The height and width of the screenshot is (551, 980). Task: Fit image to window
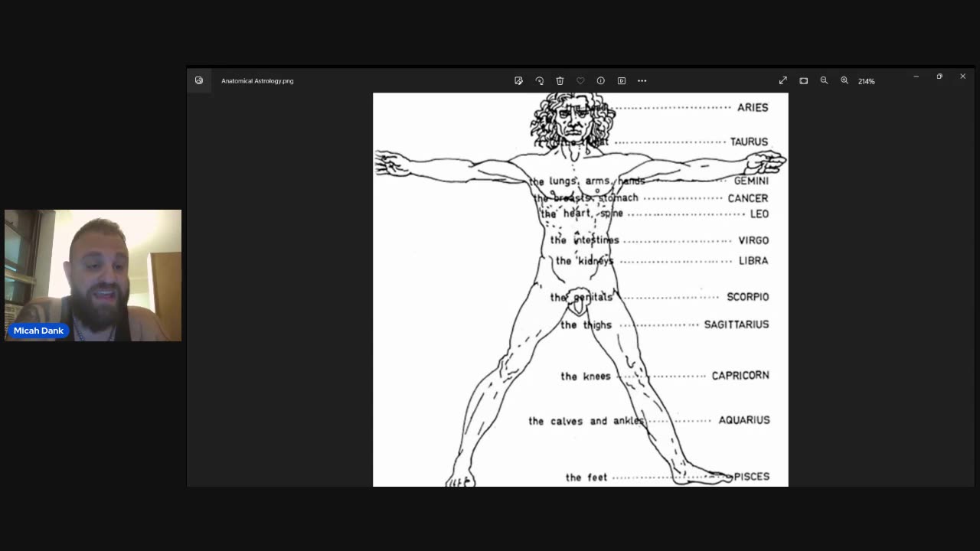coord(804,80)
